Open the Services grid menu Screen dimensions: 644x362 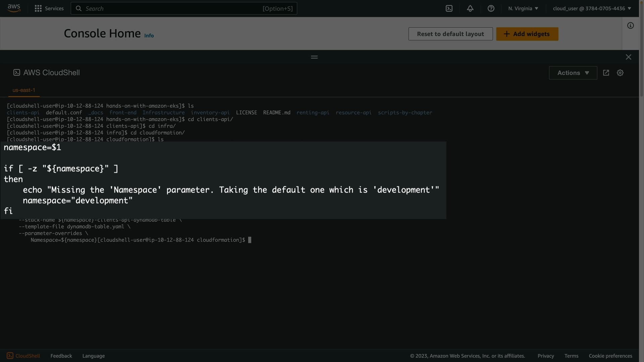click(x=49, y=8)
